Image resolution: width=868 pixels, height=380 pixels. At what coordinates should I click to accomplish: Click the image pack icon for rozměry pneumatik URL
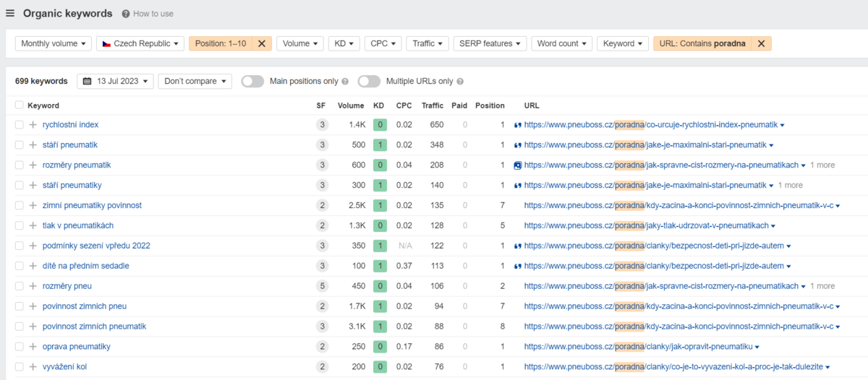517,165
